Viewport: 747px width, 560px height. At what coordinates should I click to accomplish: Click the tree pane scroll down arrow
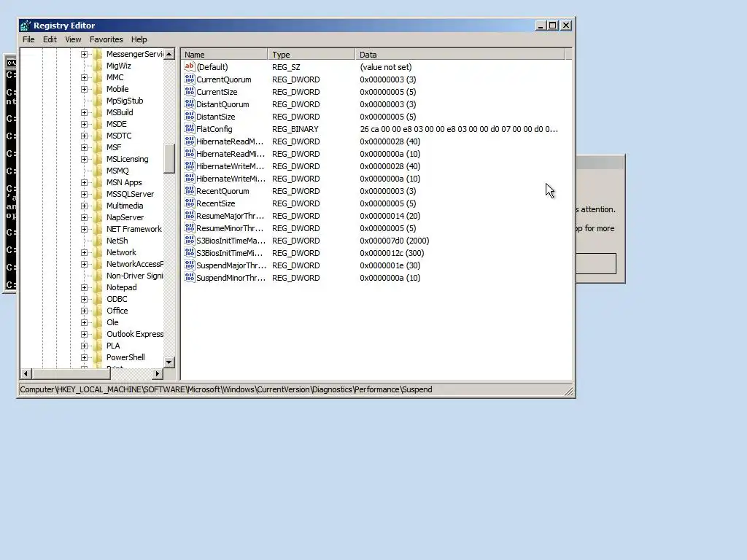[169, 362]
